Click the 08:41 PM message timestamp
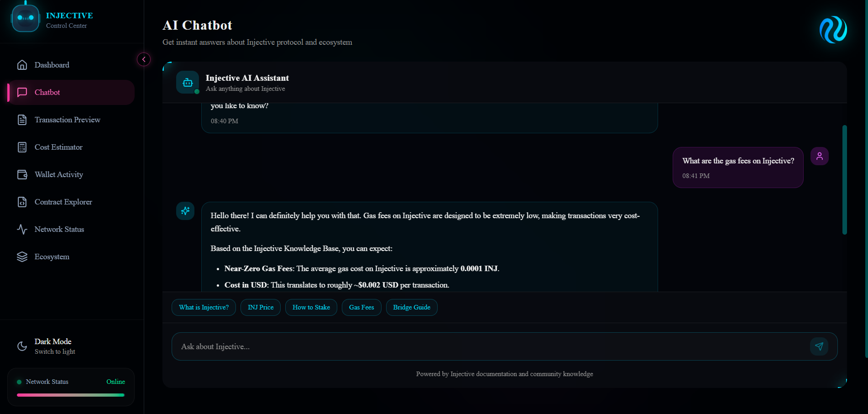Viewport: 868px width, 414px height. [x=696, y=176]
